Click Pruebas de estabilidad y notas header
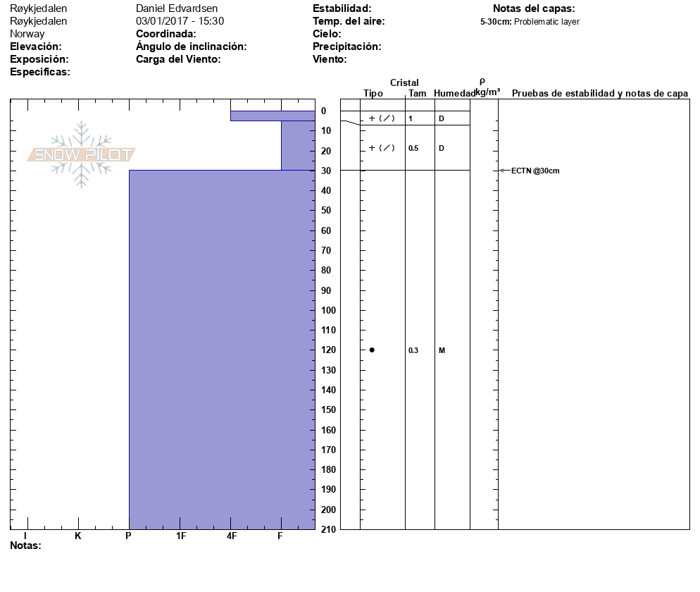The image size is (700, 592). coord(600,93)
